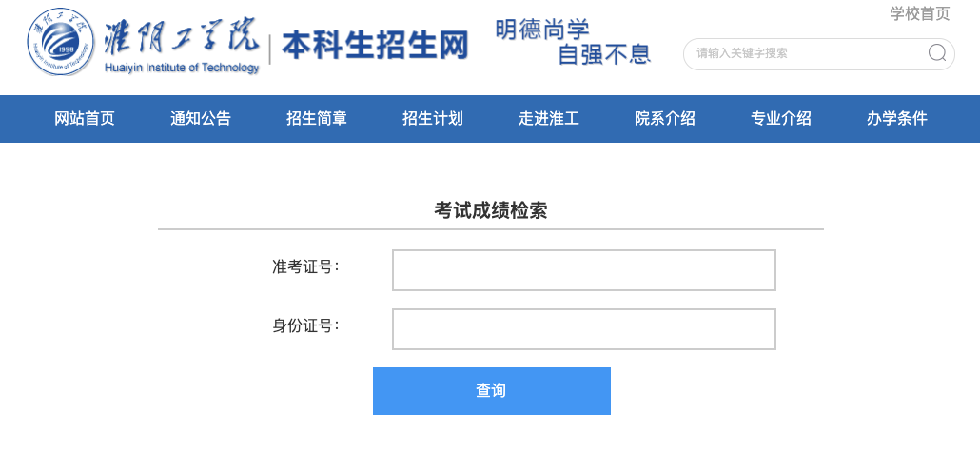Click the Huaiyin Institute round logo emblem
Image resolution: width=980 pixels, height=453 pixels.
click(61, 42)
